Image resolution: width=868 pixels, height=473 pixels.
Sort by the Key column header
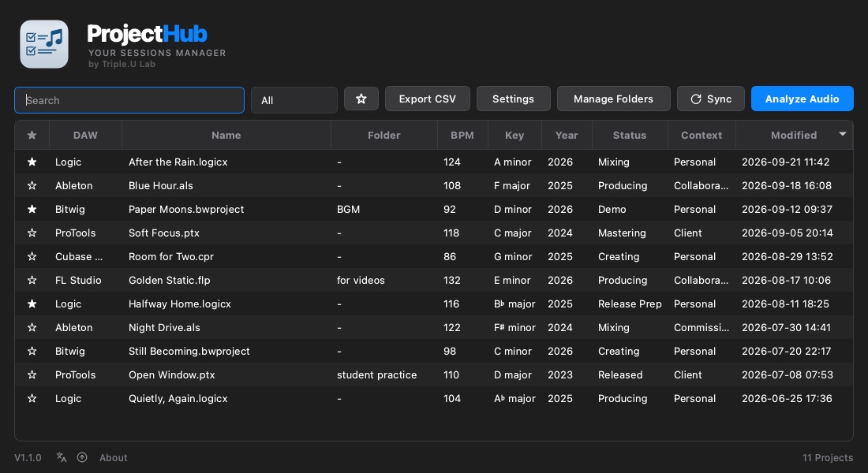pyautogui.click(x=514, y=135)
